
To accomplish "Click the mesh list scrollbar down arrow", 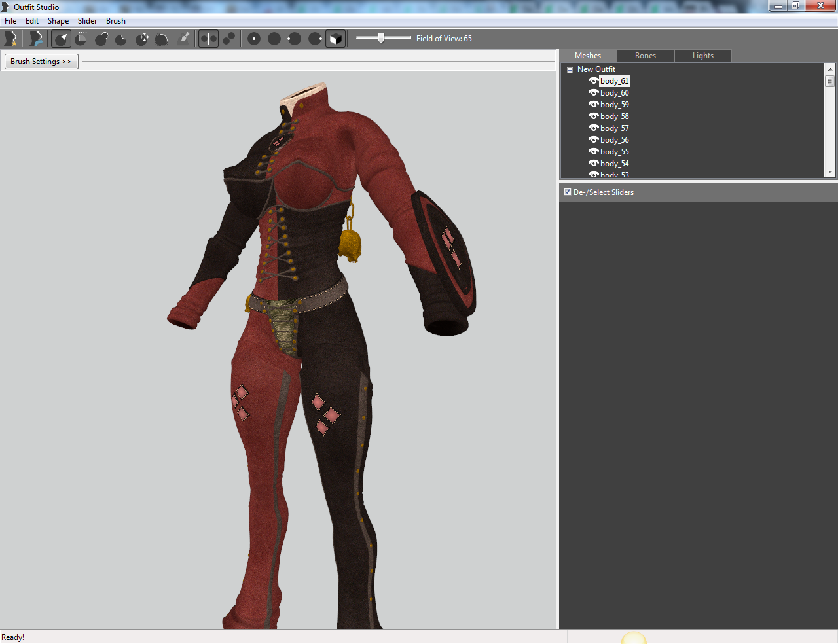I will (830, 172).
